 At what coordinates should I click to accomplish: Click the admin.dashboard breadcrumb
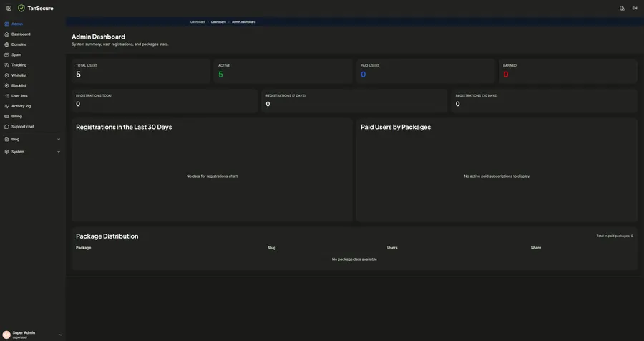click(x=243, y=21)
